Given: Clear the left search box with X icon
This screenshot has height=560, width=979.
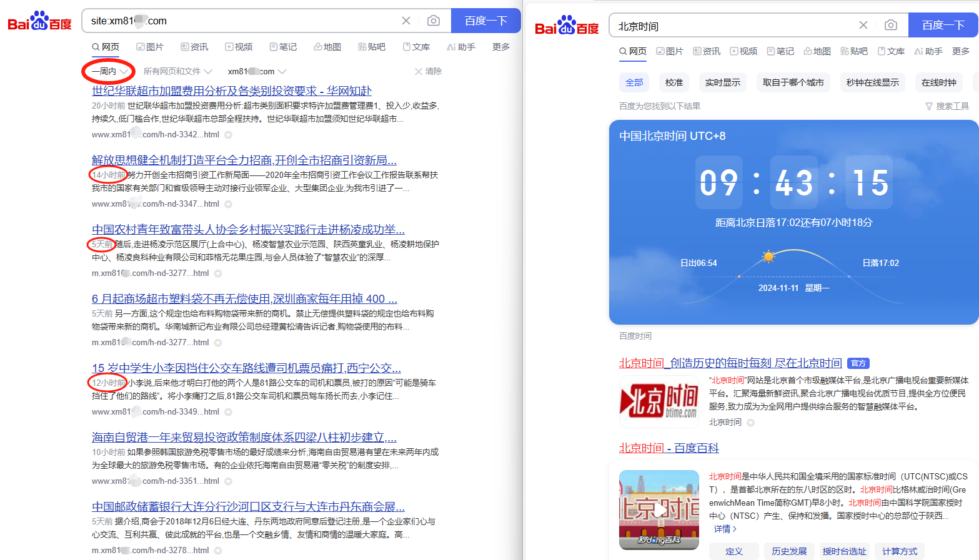Looking at the screenshot, I should (x=406, y=21).
